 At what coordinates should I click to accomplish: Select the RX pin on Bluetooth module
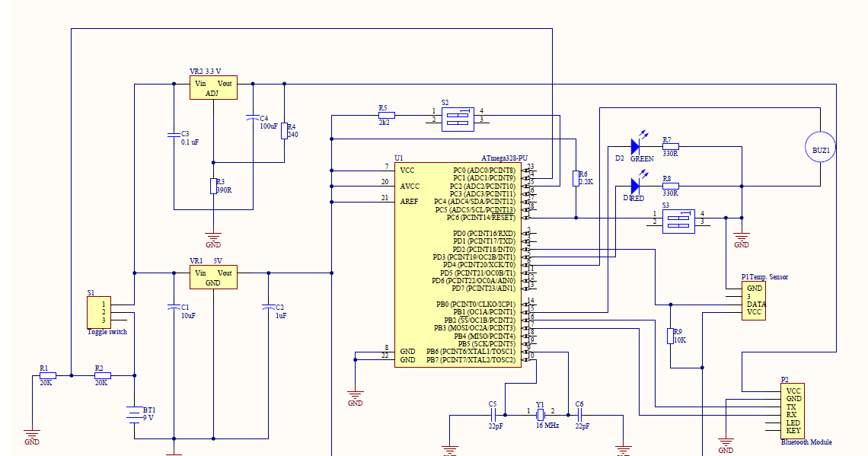792,414
